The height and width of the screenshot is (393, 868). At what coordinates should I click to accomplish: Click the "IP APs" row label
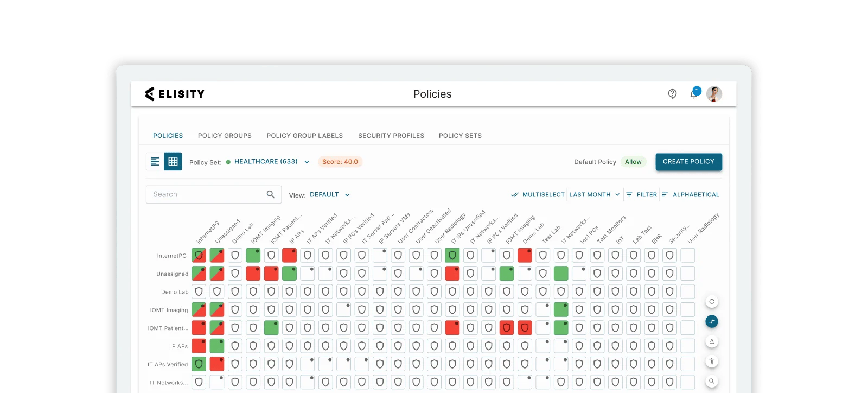pyautogui.click(x=179, y=346)
